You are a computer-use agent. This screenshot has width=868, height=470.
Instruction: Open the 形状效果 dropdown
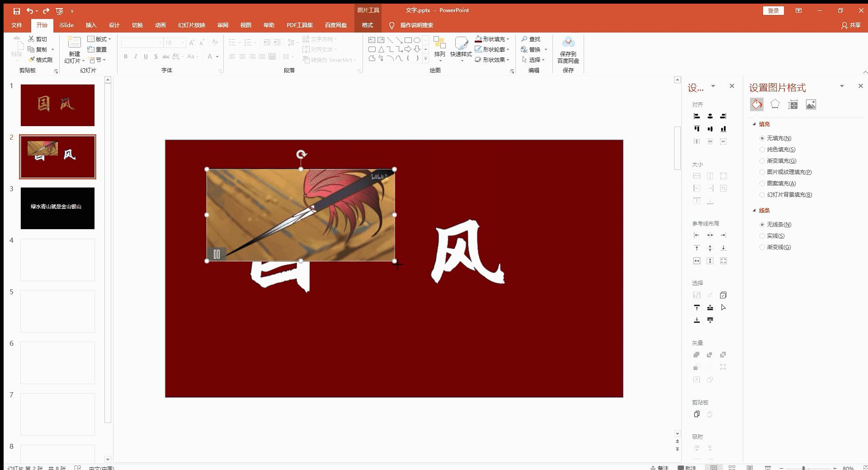(492, 60)
